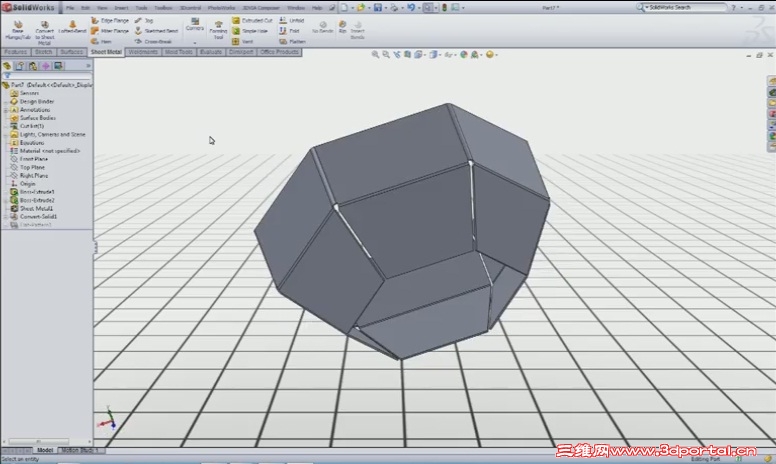776x464 pixels.
Task: Click the No Bends tool
Action: coord(323,27)
